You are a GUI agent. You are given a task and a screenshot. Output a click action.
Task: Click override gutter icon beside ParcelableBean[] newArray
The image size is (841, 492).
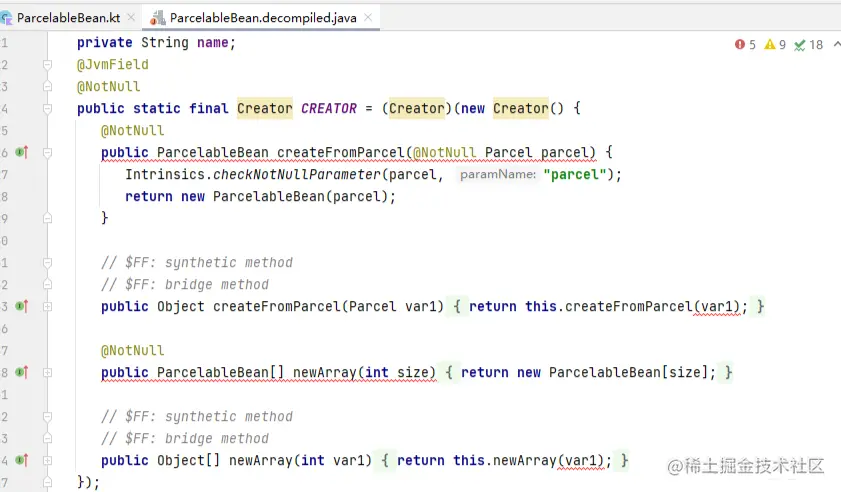click(x=21, y=372)
